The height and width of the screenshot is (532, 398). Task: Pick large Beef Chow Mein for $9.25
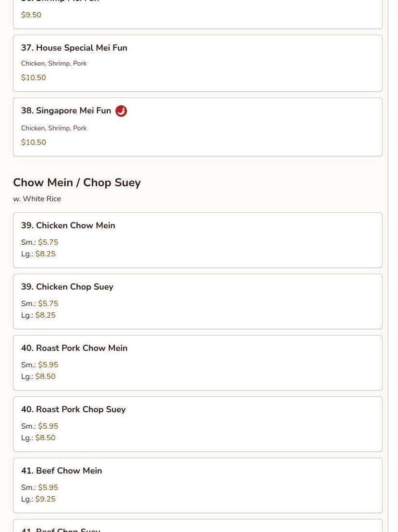[45, 499]
